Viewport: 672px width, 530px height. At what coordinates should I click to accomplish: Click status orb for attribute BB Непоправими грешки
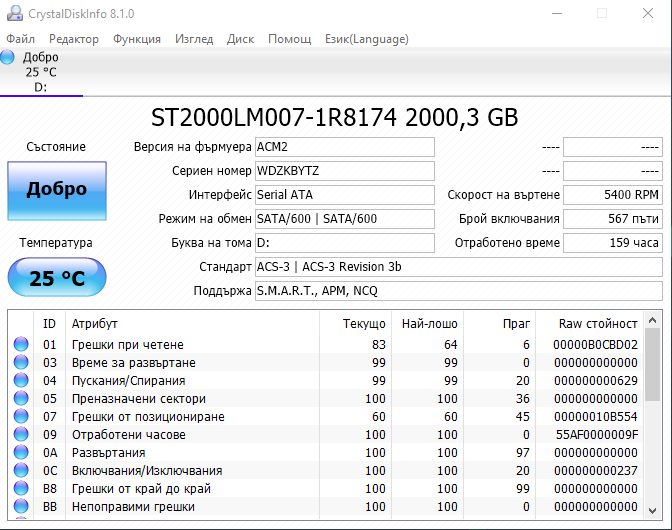coord(21,506)
